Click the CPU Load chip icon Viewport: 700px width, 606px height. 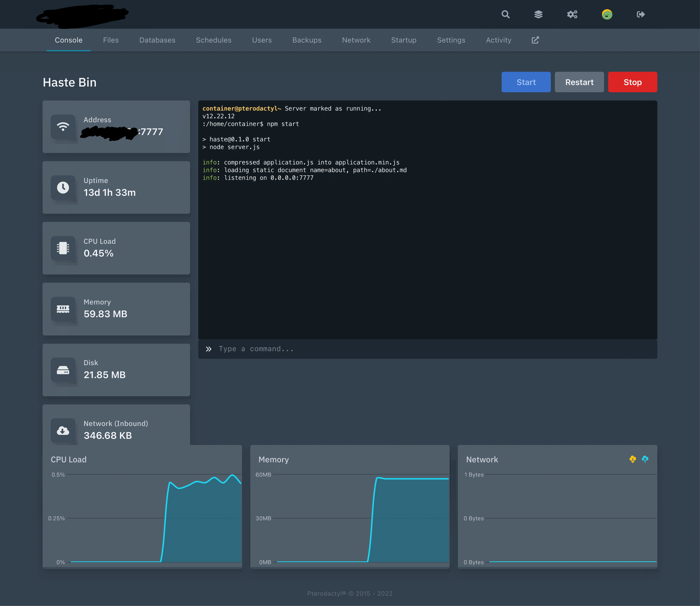pos(63,248)
